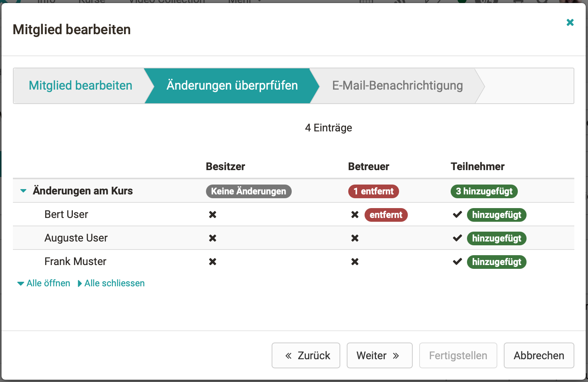Click the gray 'Keine Änderungen' badge

click(x=248, y=191)
